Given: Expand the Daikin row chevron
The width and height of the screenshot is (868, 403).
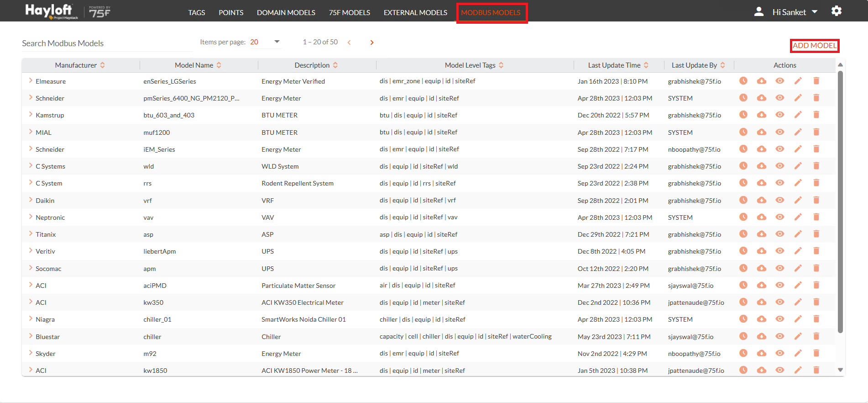Looking at the screenshot, I should click(31, 200).
